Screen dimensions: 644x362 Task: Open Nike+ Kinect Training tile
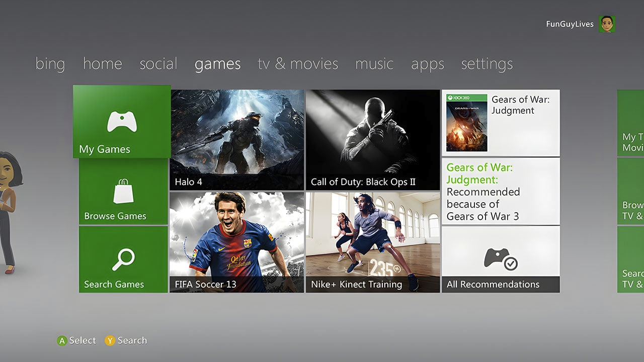pyautogui.click(x=373, y=242)
